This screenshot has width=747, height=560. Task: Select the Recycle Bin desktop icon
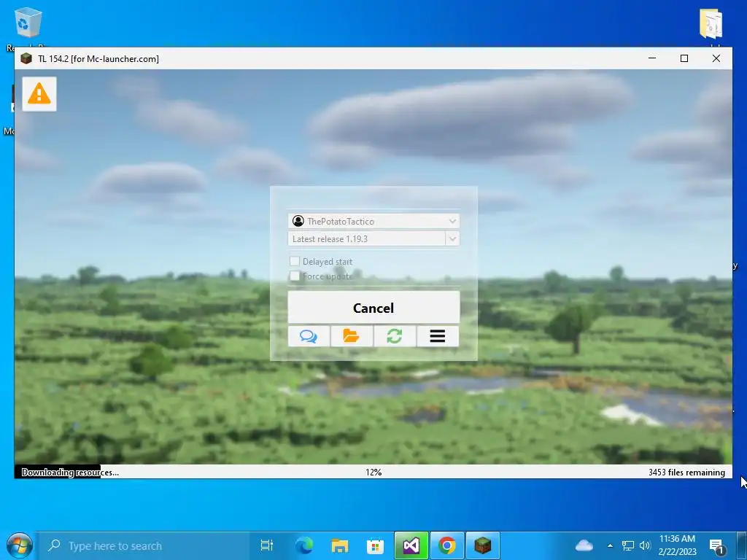point(28,24)
